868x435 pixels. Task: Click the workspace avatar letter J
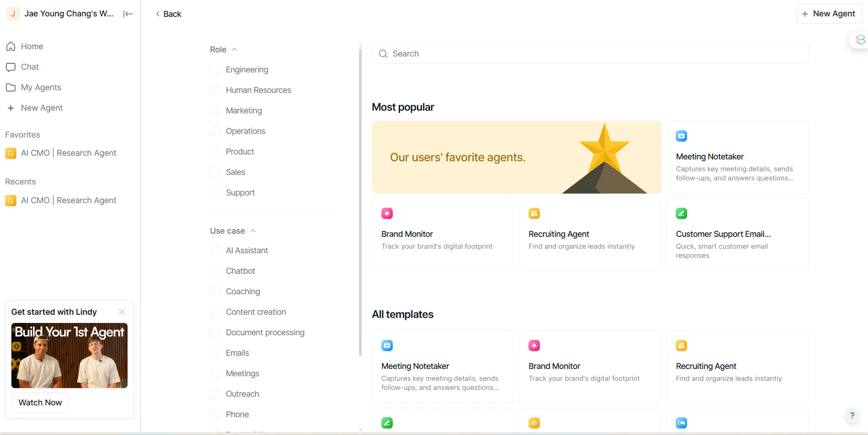[x=13, y=14]
